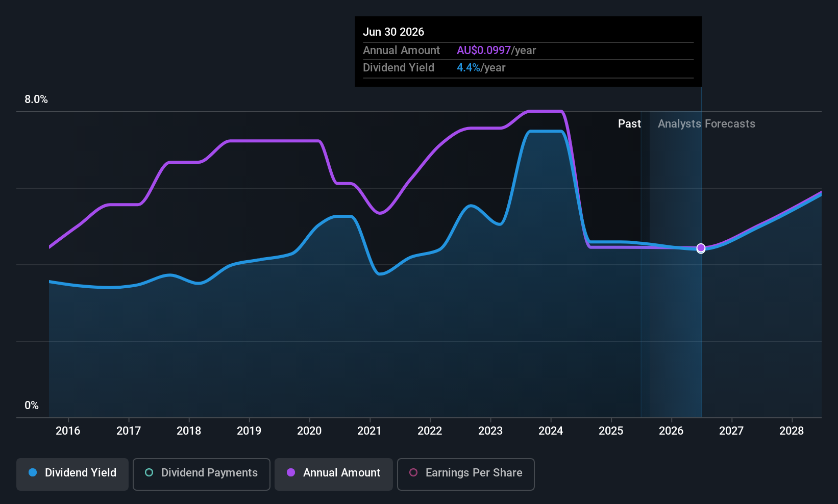Click the 2024 x-axis label
Viewport: 838px width, 504px height.
pyautogui.click(x=551, y=431)
